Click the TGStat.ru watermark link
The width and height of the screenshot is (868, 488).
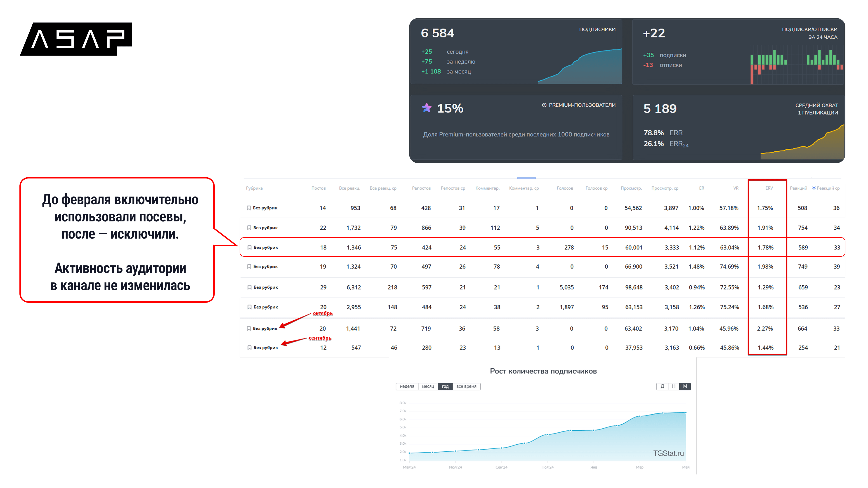coord(668,453)
